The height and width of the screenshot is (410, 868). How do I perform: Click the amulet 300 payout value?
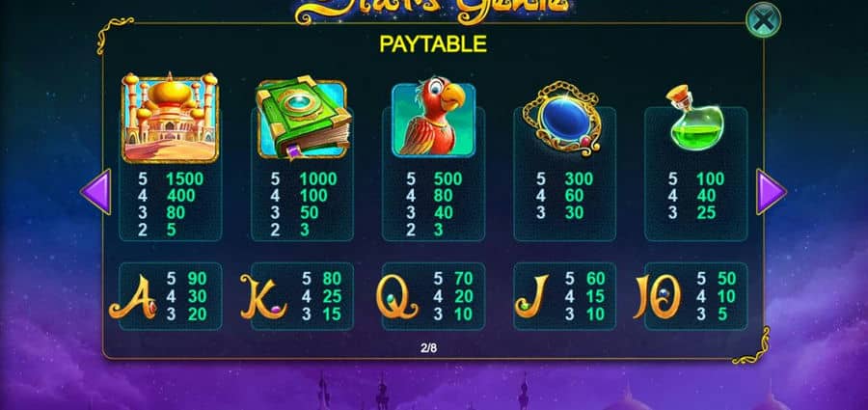[x=579, y=179]
